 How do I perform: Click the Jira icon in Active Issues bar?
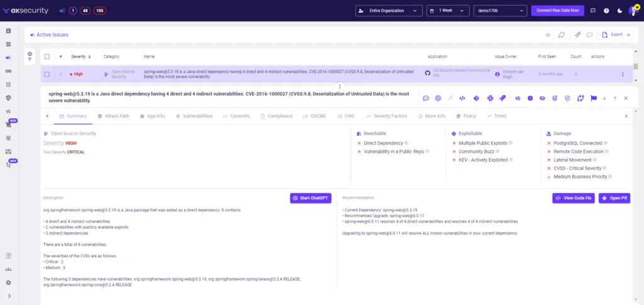coord(577,35)
